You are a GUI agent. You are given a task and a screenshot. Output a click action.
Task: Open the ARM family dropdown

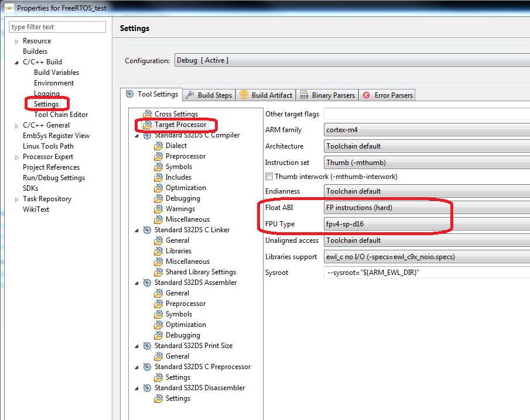click(426, 130)
